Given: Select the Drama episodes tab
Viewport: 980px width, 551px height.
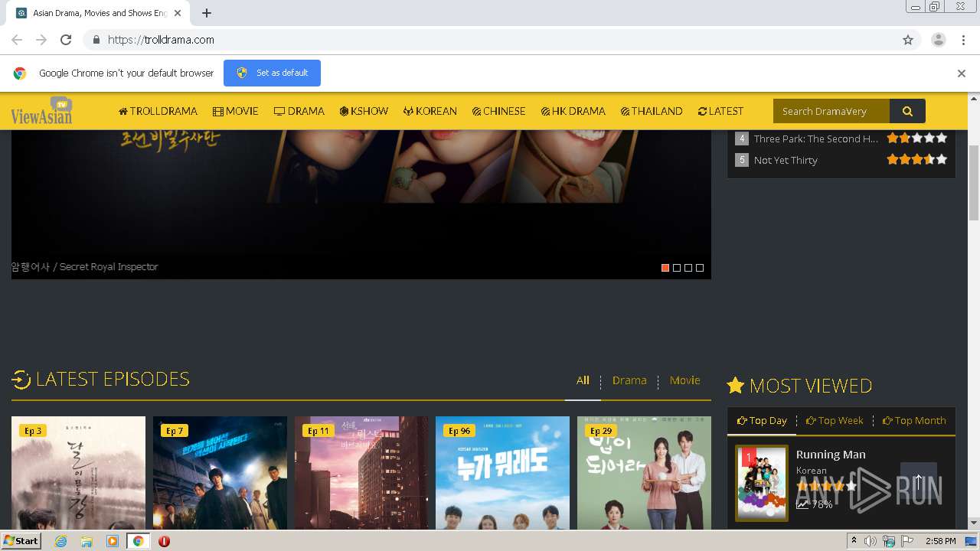Looking at the screenshot, I should 629,380.
